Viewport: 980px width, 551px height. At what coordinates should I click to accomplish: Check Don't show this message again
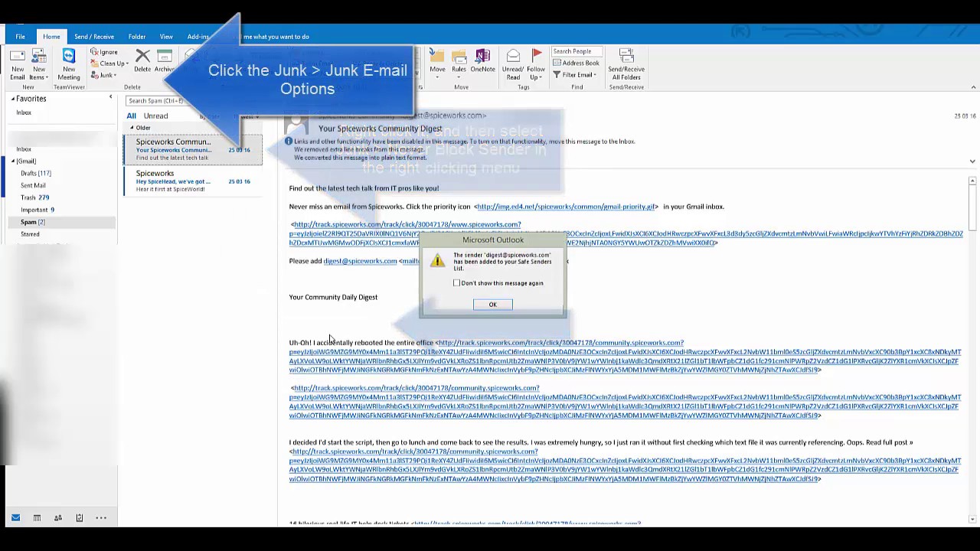click(457, 283)
